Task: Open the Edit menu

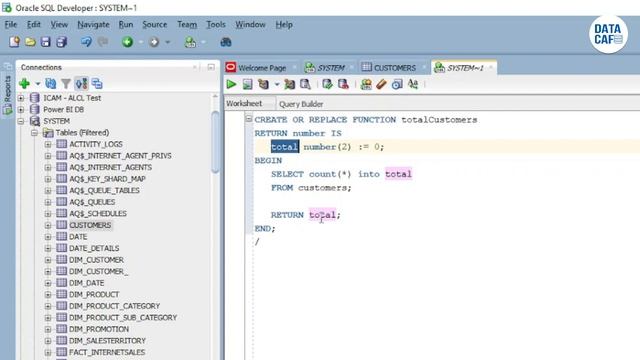Action: (x=33, y=24)
